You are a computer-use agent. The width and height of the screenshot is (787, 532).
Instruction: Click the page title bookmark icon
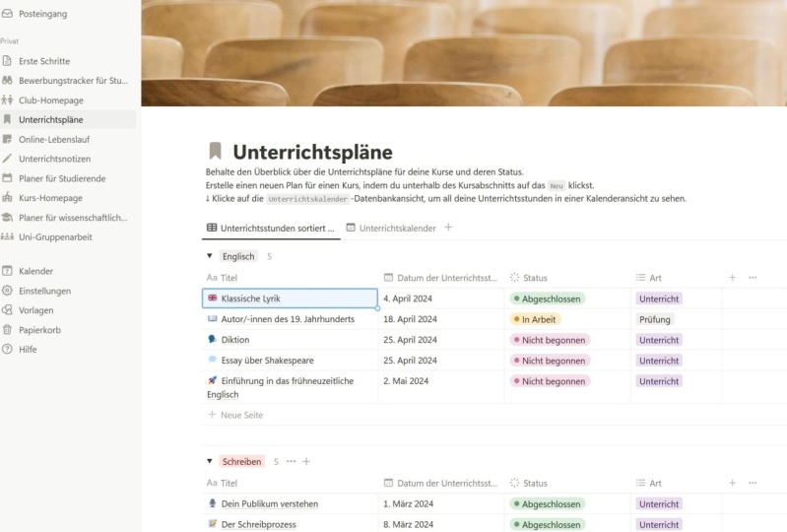pos(216,151)
